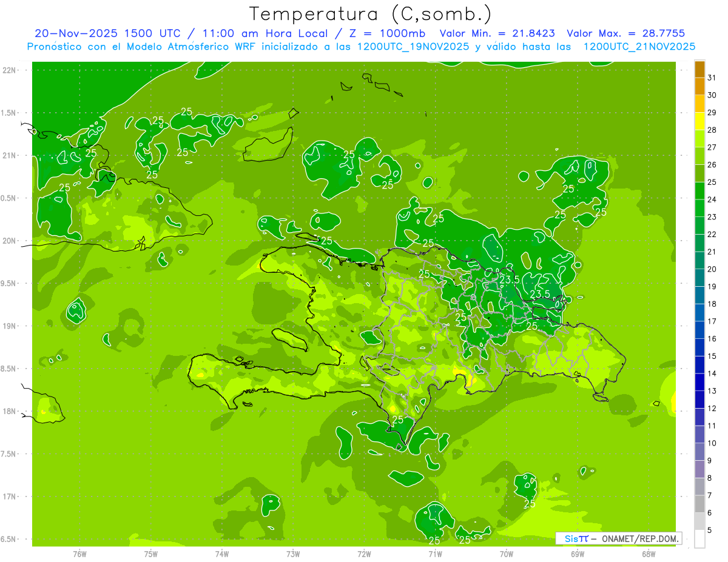Click the "31" label on the color scale

coord(712,78)
